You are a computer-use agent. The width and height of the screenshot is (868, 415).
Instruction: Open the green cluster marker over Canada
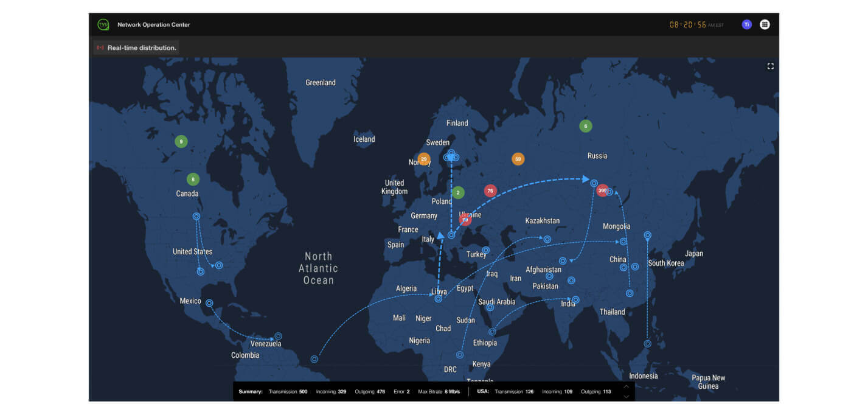click(193, 179)
